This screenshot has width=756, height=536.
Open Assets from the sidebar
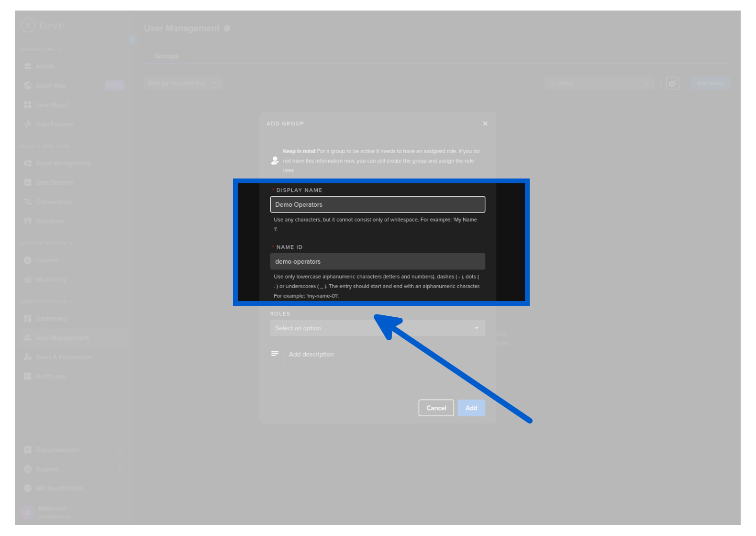(x=45, y=67)
